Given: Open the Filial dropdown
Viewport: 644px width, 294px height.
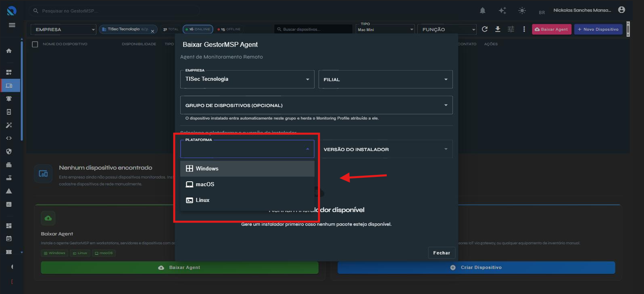Looking at the screenshot, I should click(x=386, y=79).
